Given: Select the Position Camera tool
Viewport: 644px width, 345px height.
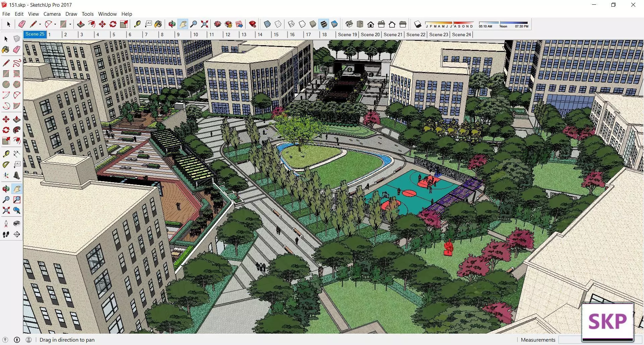Looking at the screenshot, I should click(6, 223).
